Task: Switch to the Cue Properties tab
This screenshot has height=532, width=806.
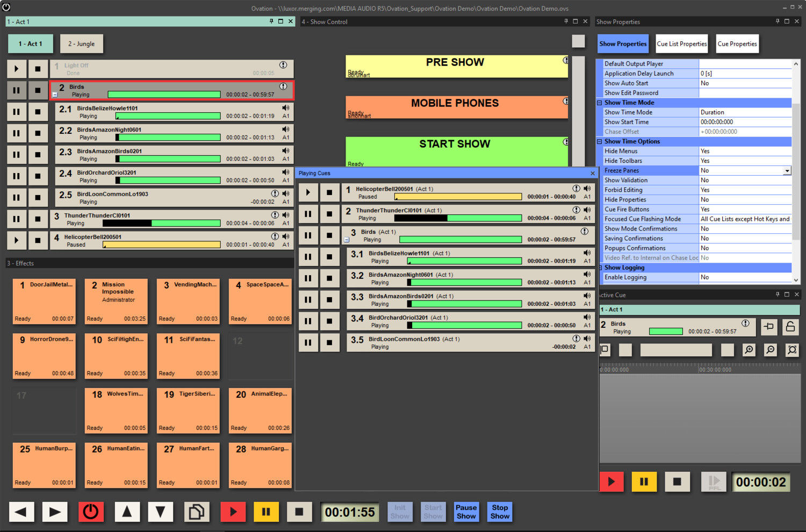Action: [x=737, y=44]
